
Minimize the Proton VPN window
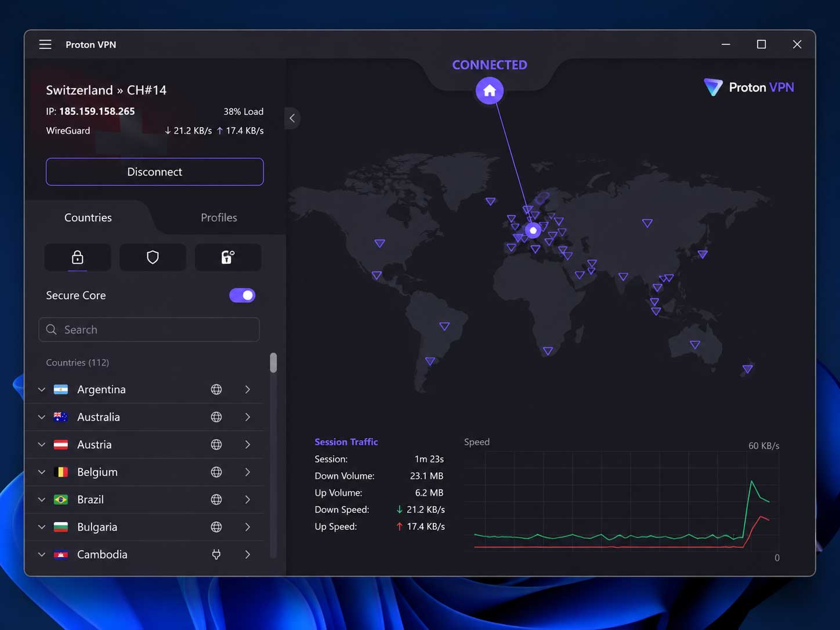pos(726,45)
